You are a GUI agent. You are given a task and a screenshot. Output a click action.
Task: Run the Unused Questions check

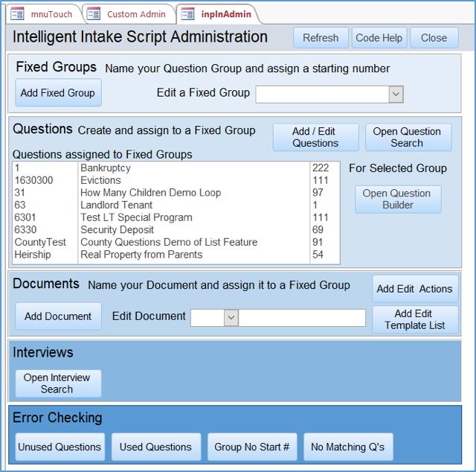59,447
